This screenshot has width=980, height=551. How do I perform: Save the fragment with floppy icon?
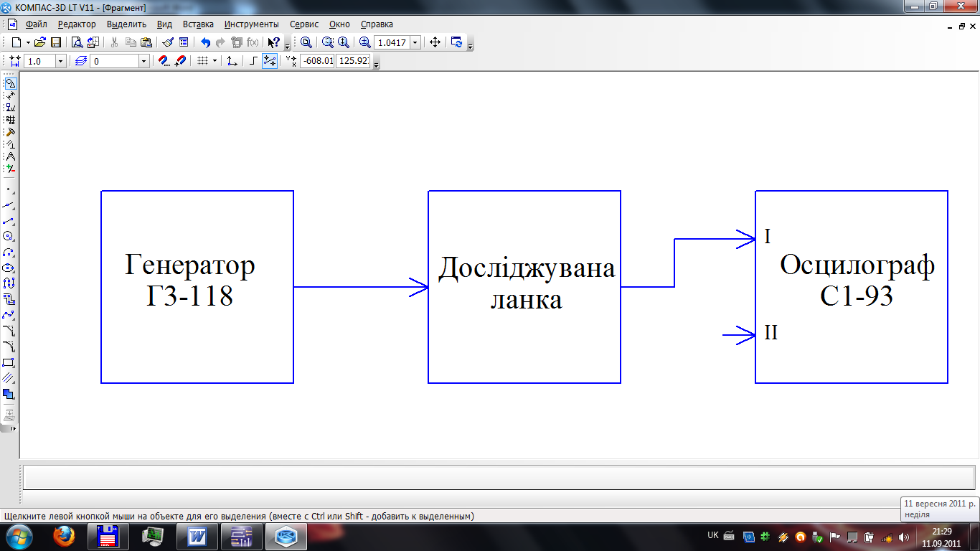click(55, 42)
